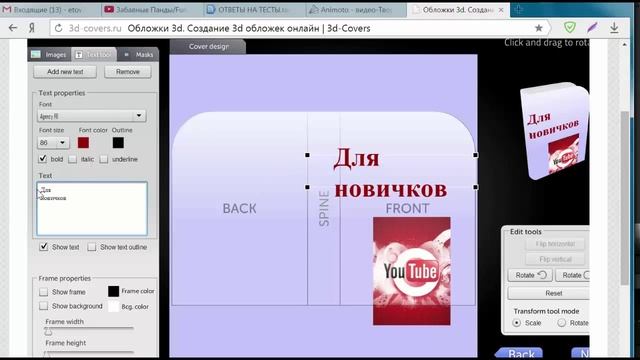Click the blue Back navigation button

(x=520, y=353)
